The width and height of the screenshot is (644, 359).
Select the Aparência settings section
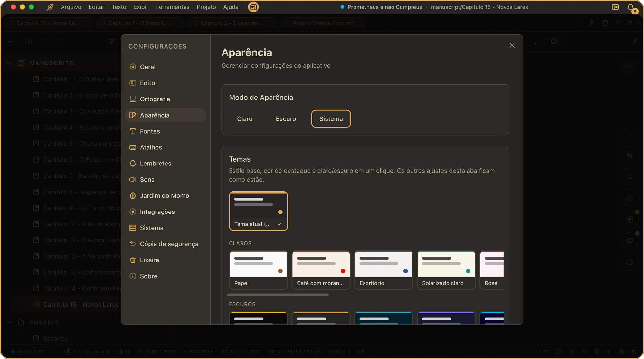166,115
